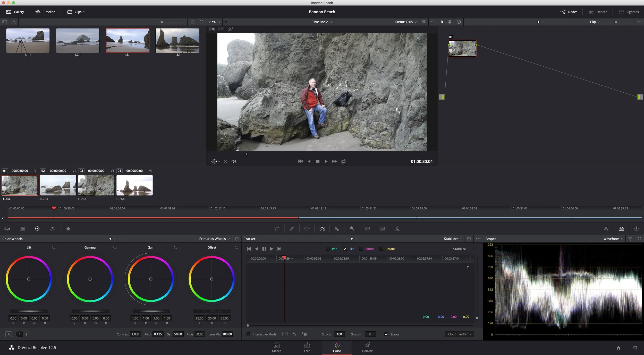
Task: Open the Power Window palette icon
Action: point(307,229)
